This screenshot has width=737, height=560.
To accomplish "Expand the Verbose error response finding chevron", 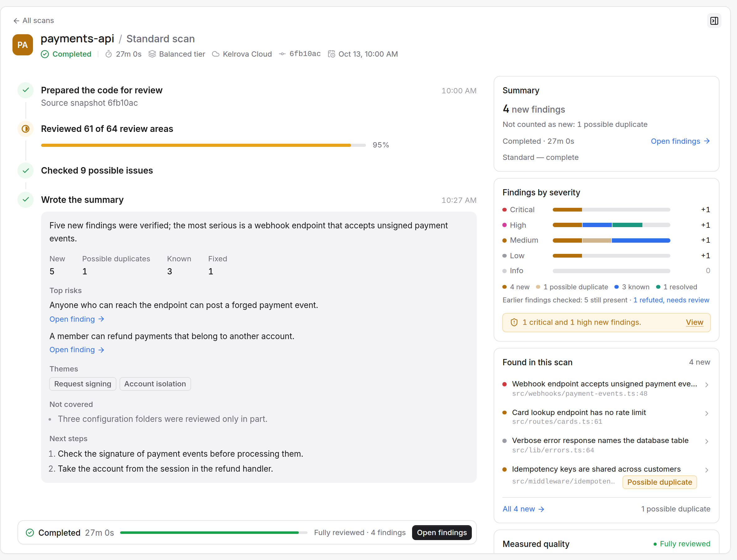I will tap(706, 441).
